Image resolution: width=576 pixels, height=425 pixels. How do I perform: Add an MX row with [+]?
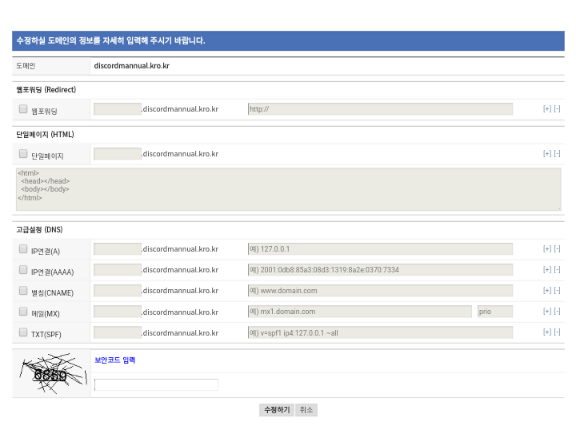(x=547, y=311)
